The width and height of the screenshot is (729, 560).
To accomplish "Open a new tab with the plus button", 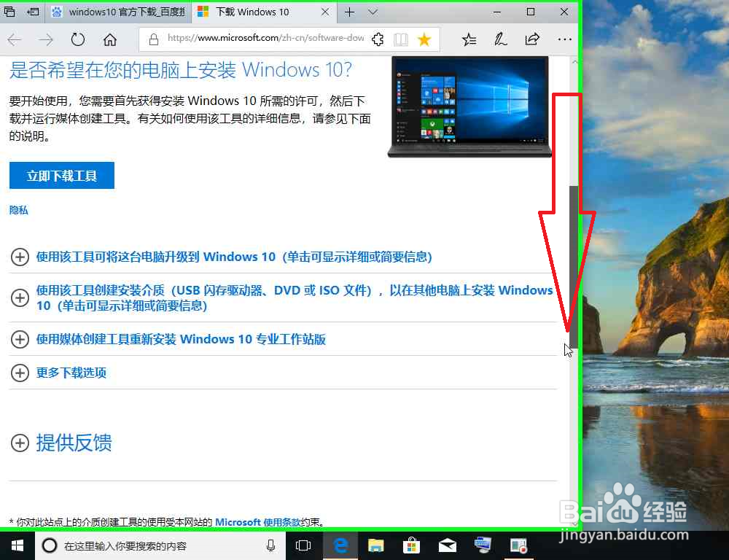I will point(350,12).
